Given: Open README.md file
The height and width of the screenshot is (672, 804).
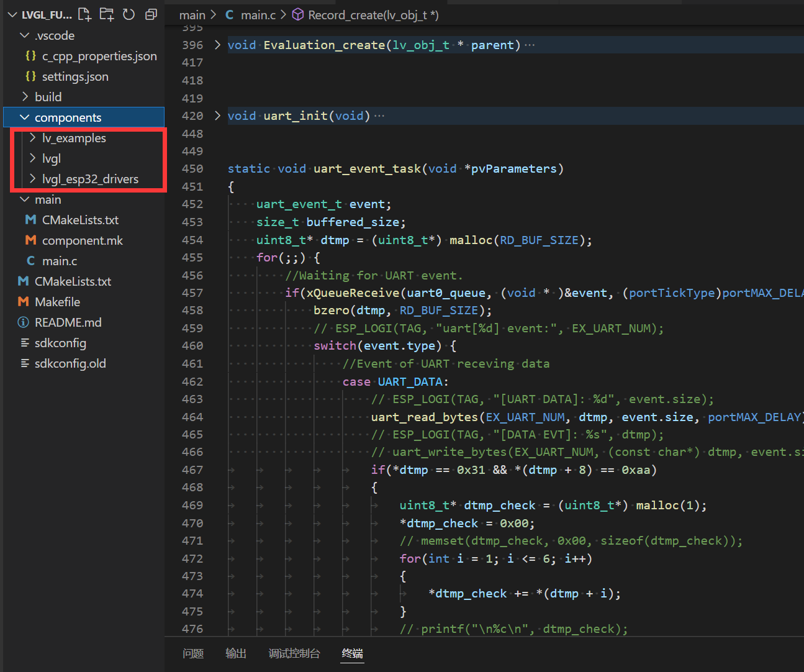Looking at the screenshot, I should click(68, 322).
